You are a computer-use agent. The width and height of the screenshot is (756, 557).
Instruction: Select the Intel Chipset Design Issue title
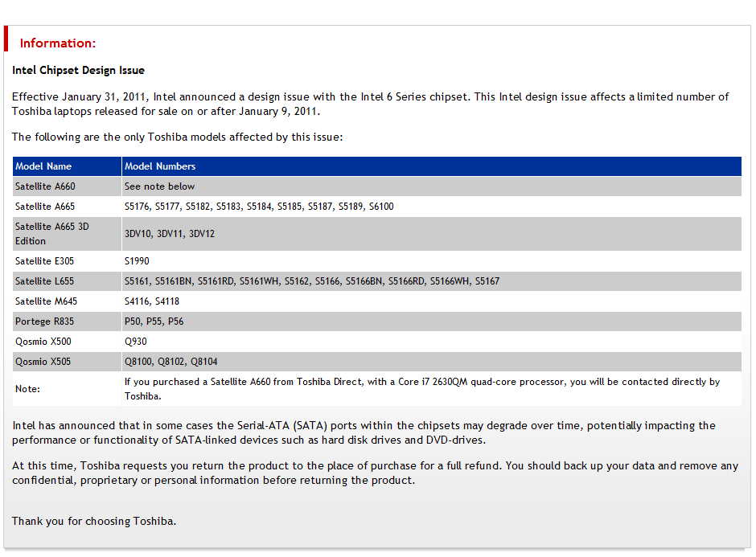pyautogui.click(x=78, y=71)
